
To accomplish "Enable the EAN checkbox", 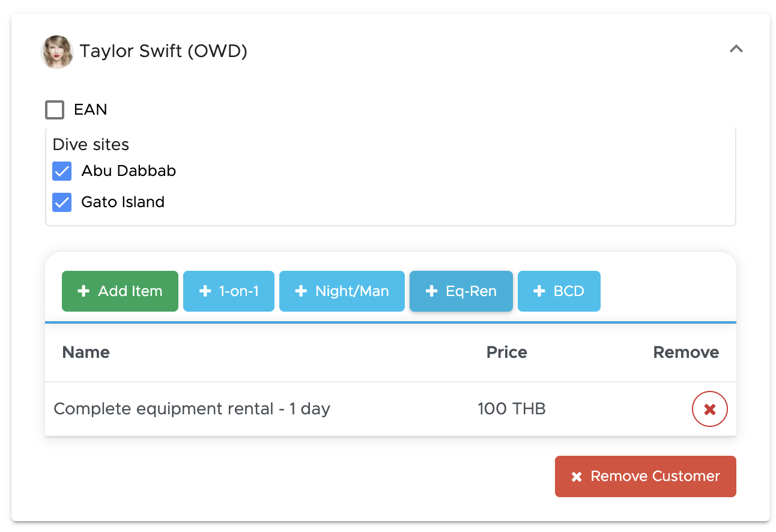I will pyautogui.click(x=55, y=110).
